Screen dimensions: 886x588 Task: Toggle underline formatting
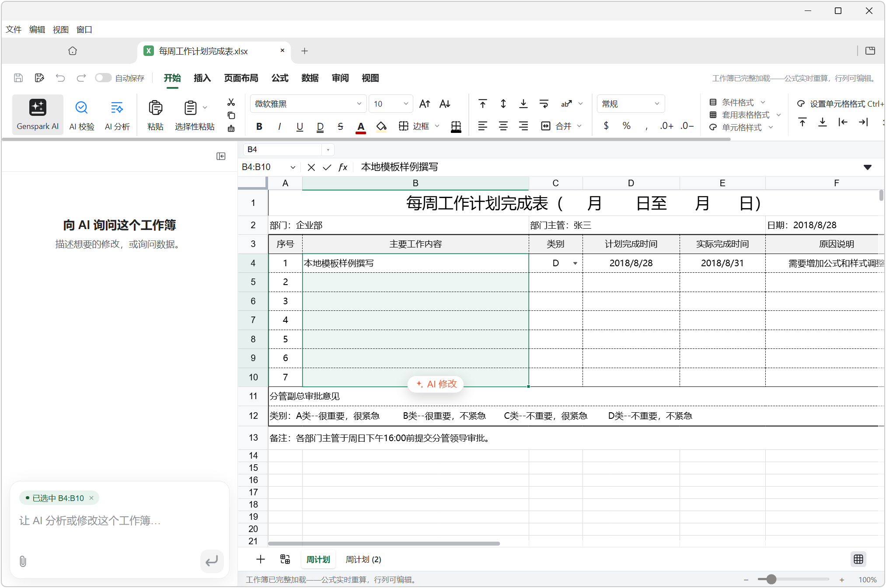click(300, 126)
